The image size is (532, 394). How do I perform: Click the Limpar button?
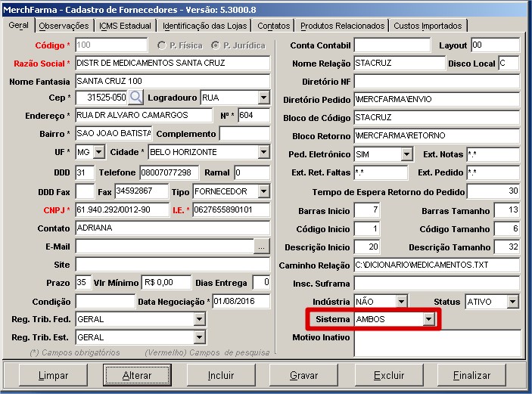coord(53,375)
